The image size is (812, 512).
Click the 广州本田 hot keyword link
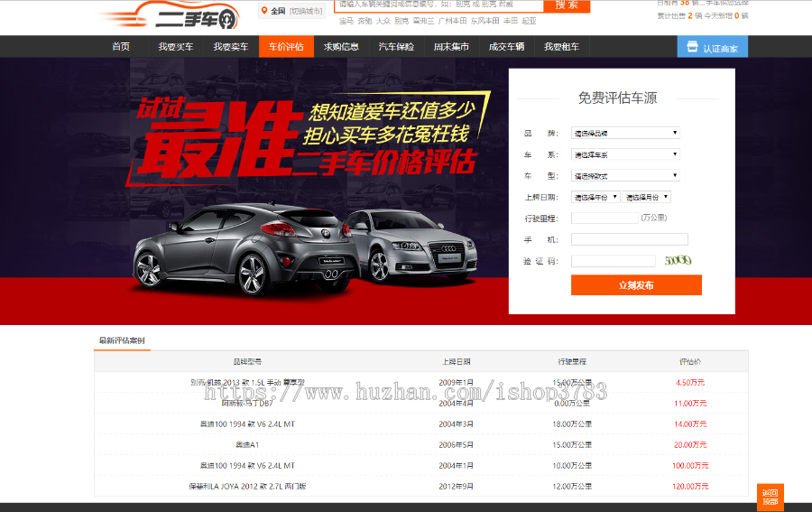[453, 22]
